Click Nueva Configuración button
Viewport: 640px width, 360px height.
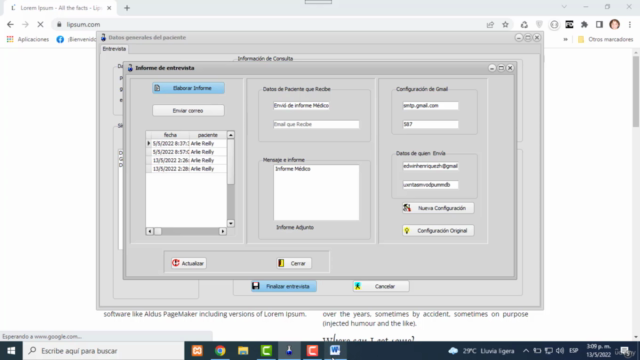[438, 208]
